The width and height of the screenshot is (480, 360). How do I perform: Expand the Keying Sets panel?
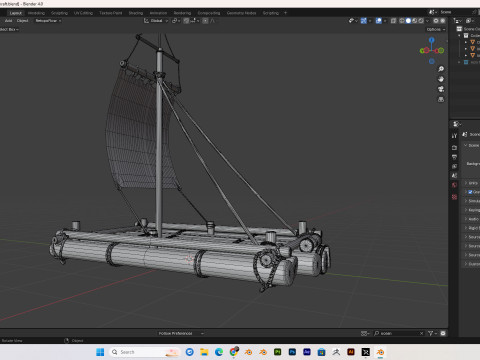(472, 210)
